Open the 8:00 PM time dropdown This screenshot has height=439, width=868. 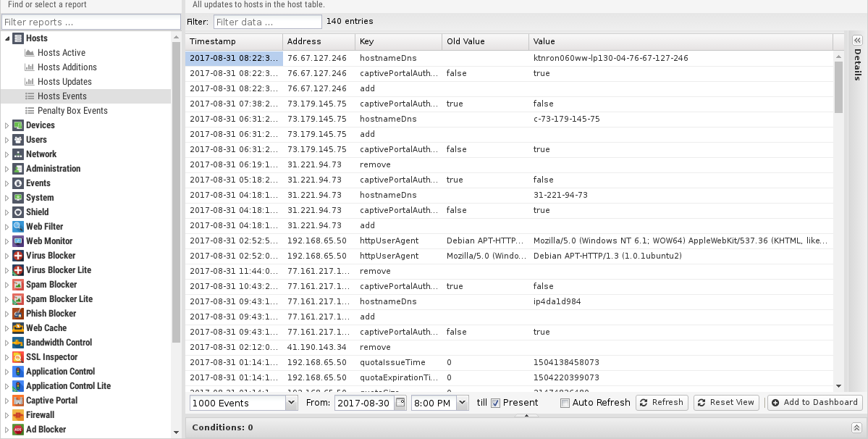click(x=462, y=403)
